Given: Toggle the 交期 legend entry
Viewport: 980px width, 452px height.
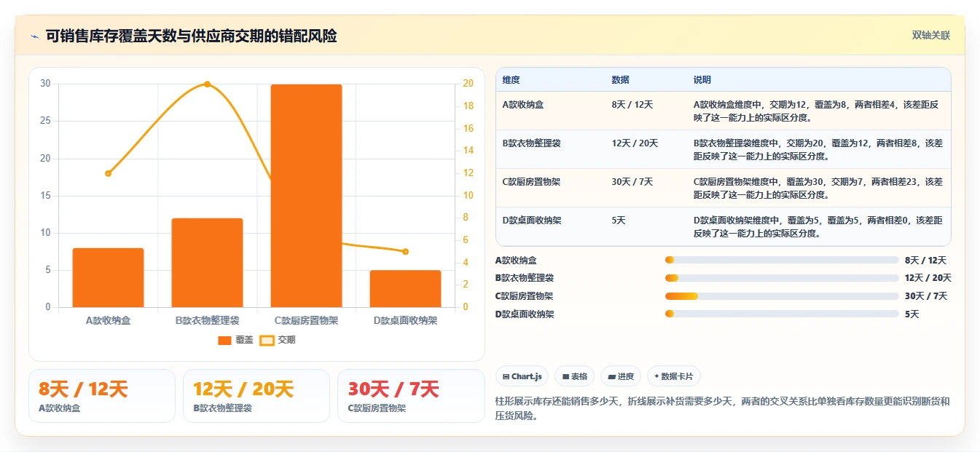Looking at the screenshot, I should point(278,340).
